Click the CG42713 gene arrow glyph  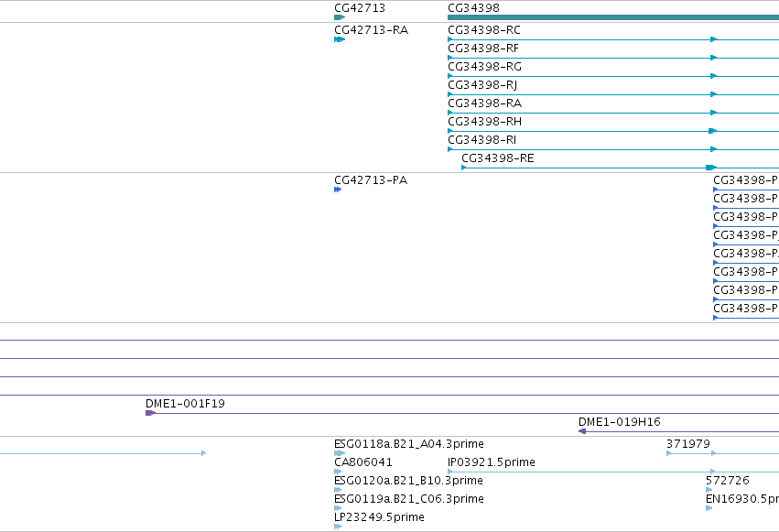point(340,17)
